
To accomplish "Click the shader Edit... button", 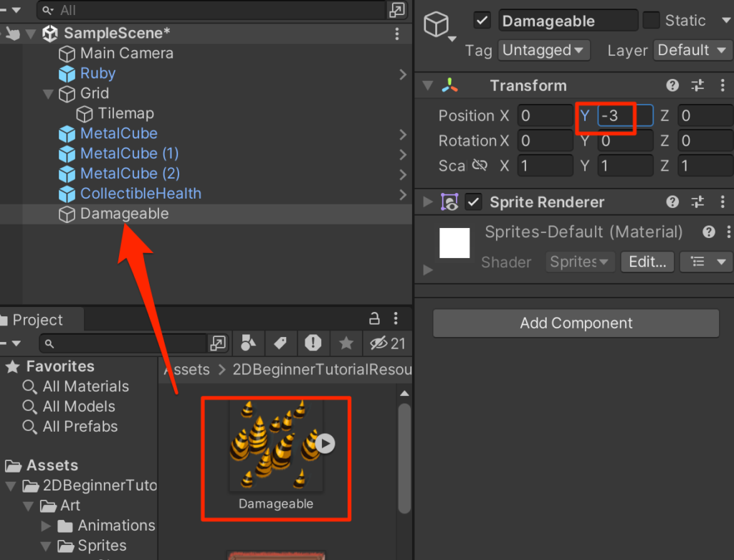I will coord(647,262).
